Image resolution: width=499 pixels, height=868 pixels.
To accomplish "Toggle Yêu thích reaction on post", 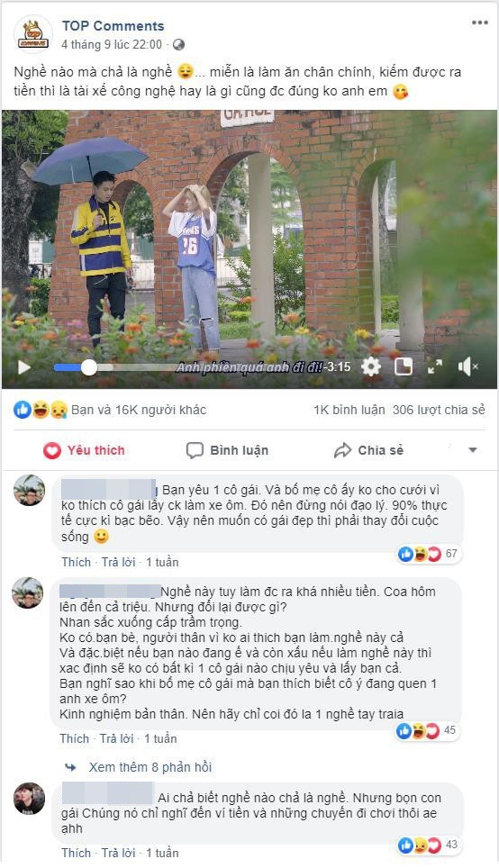I will pyautogui.click(x=84, y=450).
